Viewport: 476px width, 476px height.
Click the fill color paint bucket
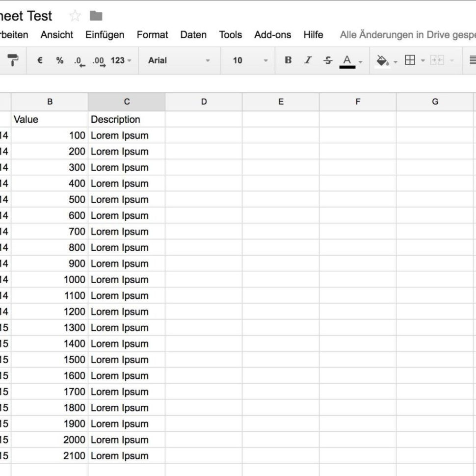(382, 61)
